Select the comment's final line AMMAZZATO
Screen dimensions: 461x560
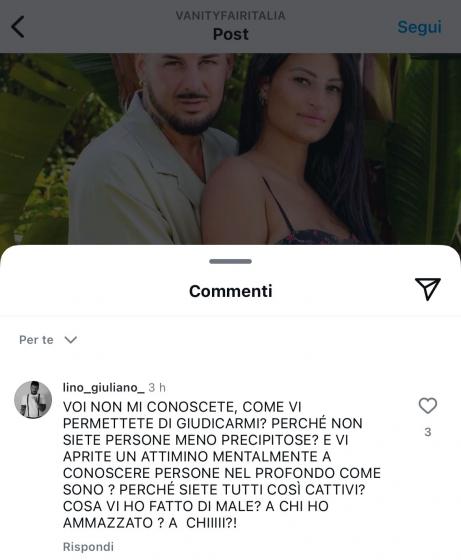tap(150, 523)
